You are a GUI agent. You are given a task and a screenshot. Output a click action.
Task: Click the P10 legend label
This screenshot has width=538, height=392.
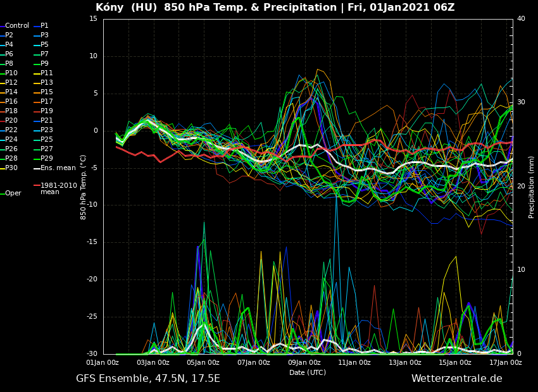[x=11, y=73]
